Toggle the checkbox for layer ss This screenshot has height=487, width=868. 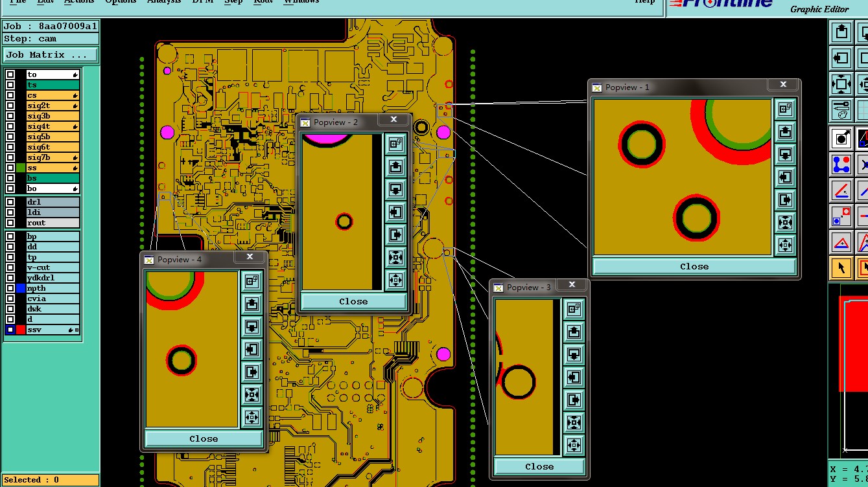[10, 168]
